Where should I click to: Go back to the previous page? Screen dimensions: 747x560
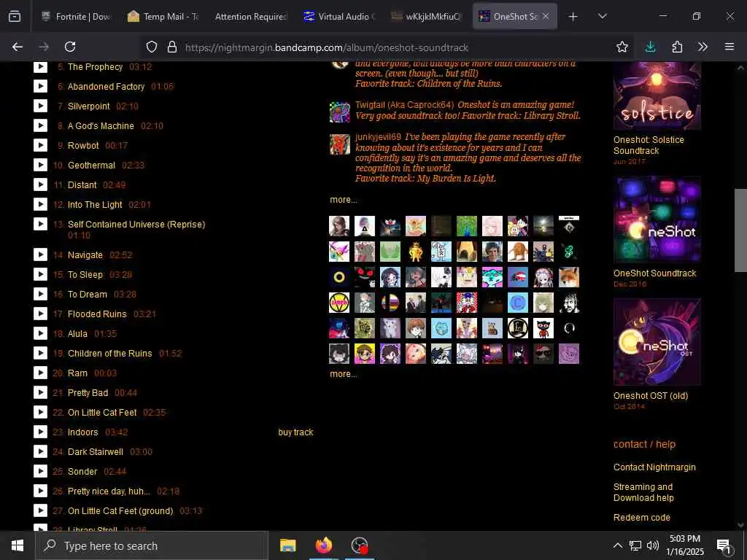click(18, 47)
